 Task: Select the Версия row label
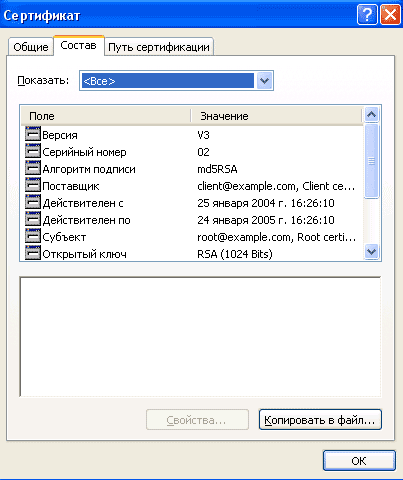pyautogui.click(x=60, y=135)
